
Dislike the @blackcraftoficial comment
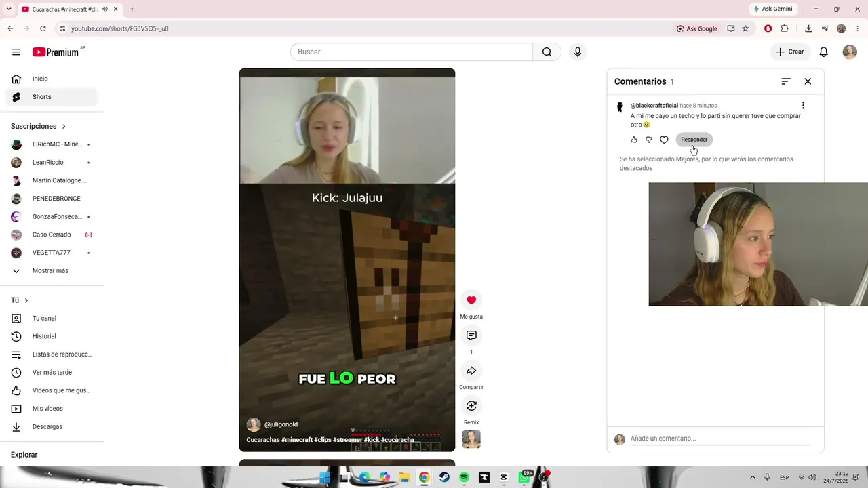649,140
